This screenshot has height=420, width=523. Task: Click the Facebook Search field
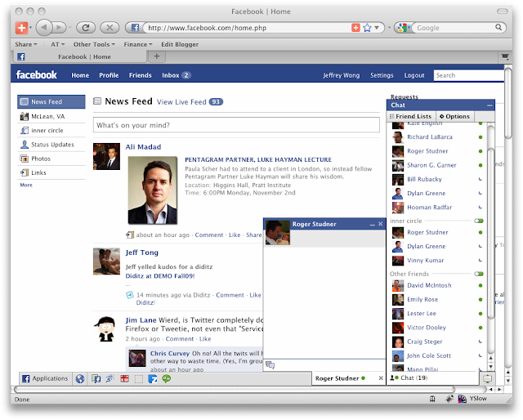point(468,75)
